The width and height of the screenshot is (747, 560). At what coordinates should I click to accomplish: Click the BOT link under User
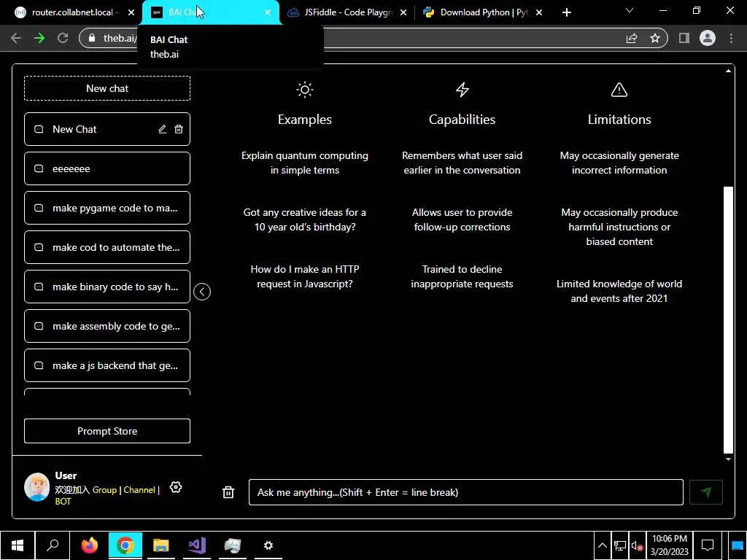click(63, 501)
